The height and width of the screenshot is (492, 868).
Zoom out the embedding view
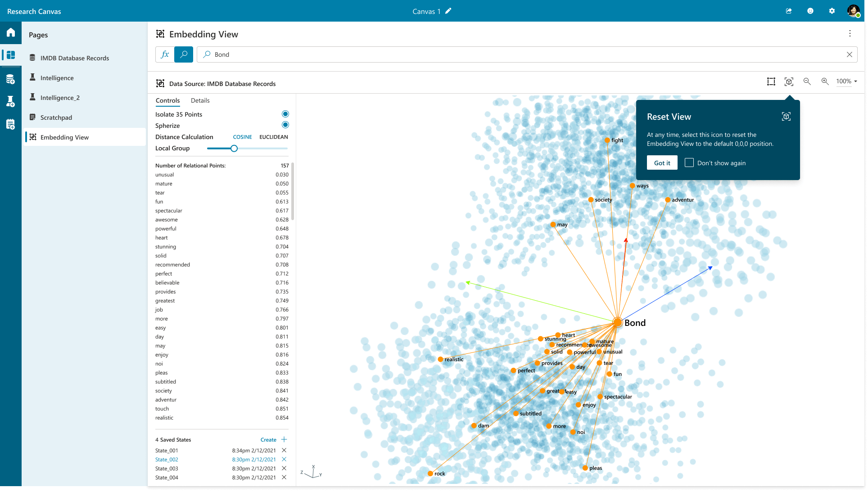(807, 81)
